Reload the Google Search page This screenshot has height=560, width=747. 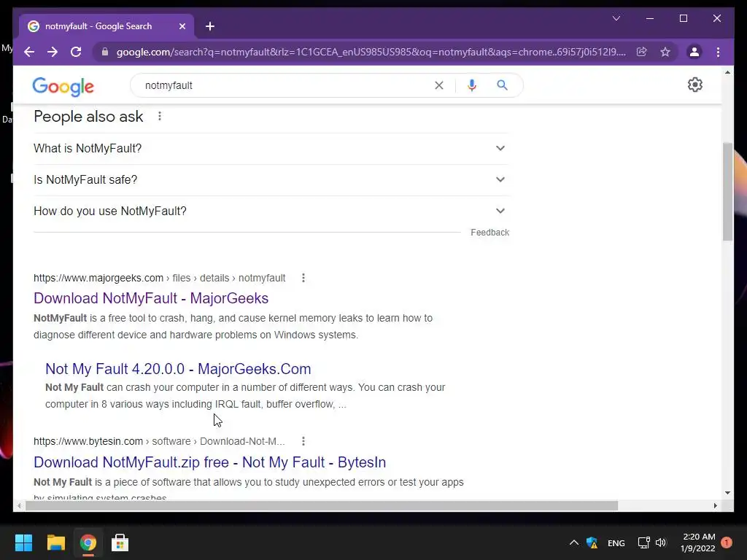point(76,52)
